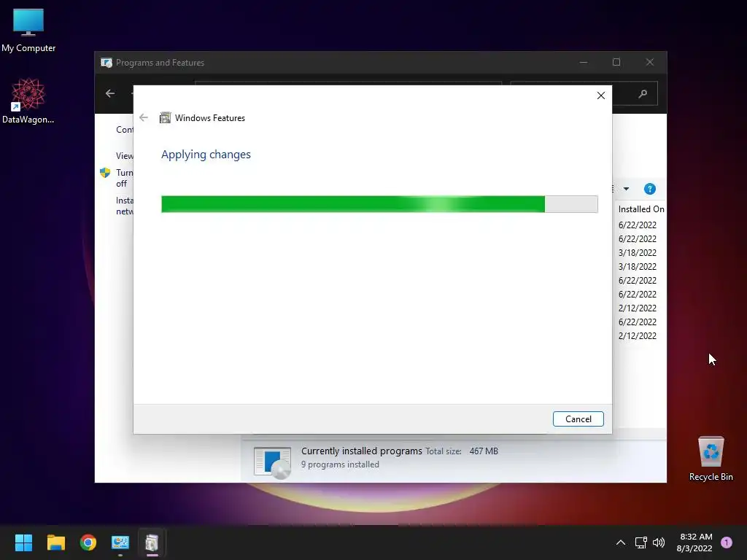Open Programs and Features help
747x560 pixels.
click(650, 189)
